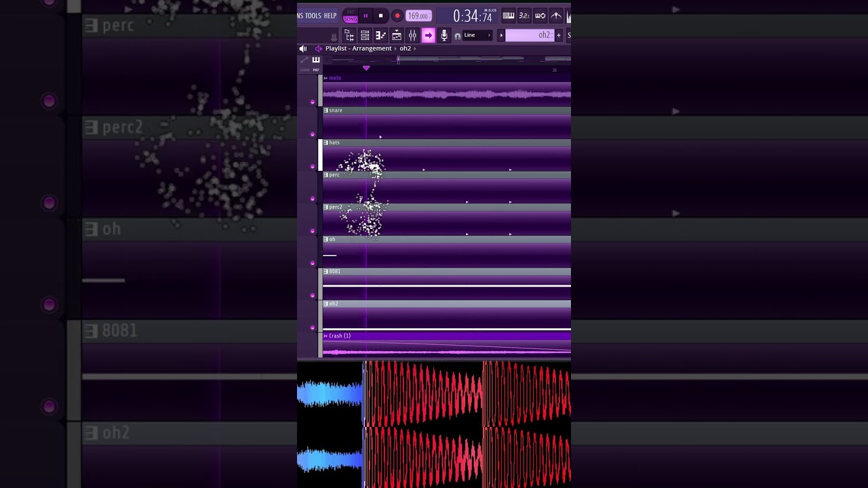Click the oh pattern clip icon
Viewport: 868px width, 488px height.
(326, 239)
